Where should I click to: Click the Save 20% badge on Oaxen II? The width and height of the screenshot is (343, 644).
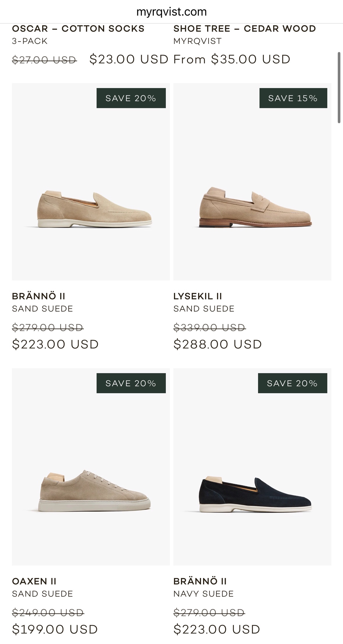click(131, 383)
